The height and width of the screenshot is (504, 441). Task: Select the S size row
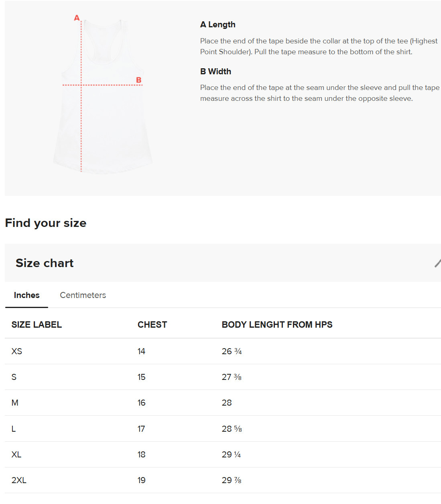point(223,377)
